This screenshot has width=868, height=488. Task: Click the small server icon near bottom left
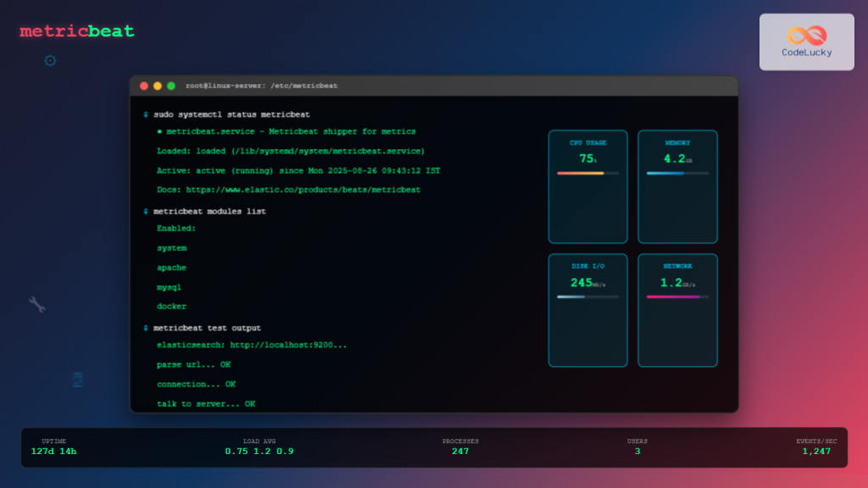click(77, 380)
